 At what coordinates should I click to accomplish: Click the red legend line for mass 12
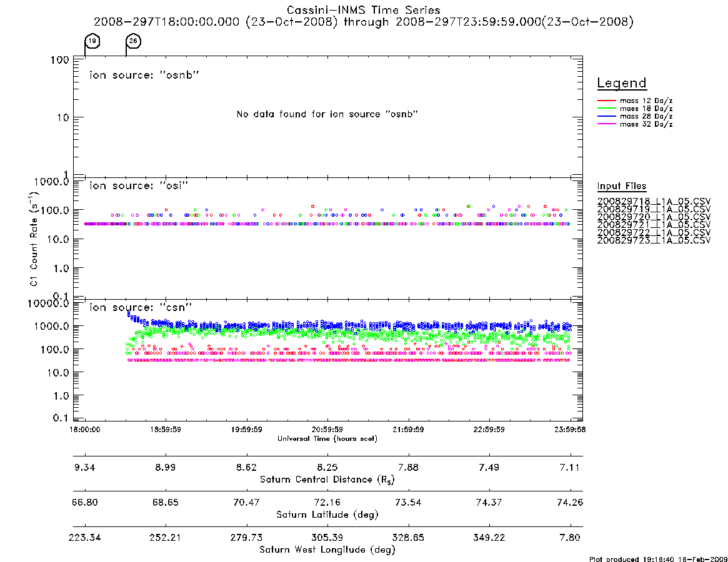[x=606, y=101]
